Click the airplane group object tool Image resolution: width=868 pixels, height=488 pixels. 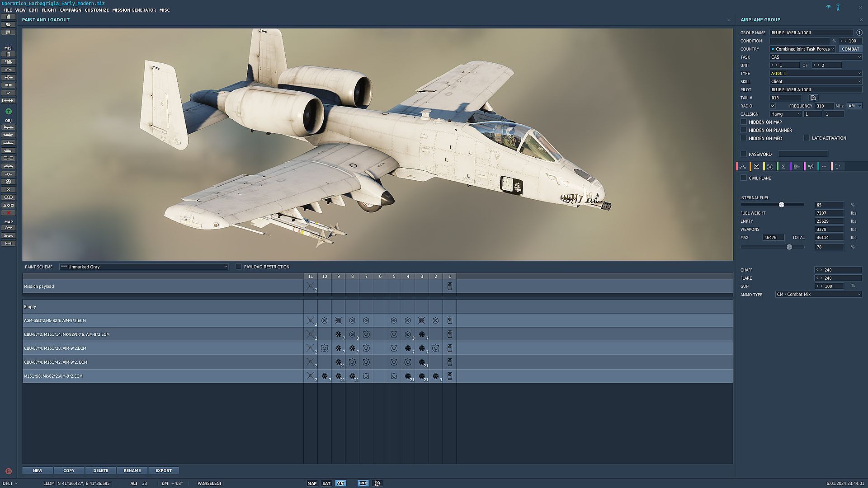(x=9, y=127)
